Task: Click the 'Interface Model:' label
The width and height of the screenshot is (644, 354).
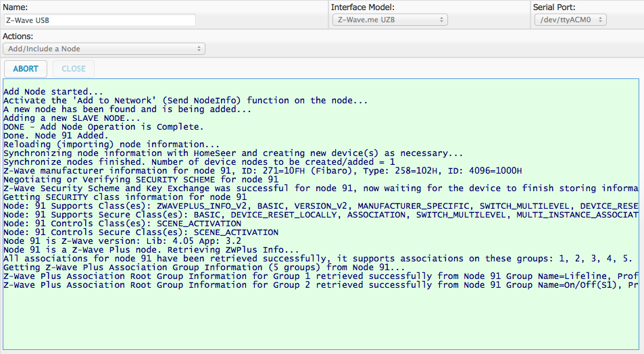Action: (363, 7)
